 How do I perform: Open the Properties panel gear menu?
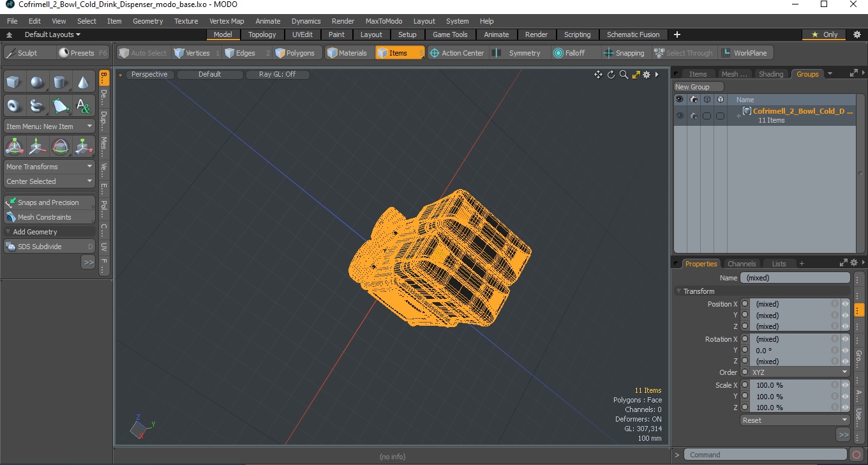pos(853,263)
